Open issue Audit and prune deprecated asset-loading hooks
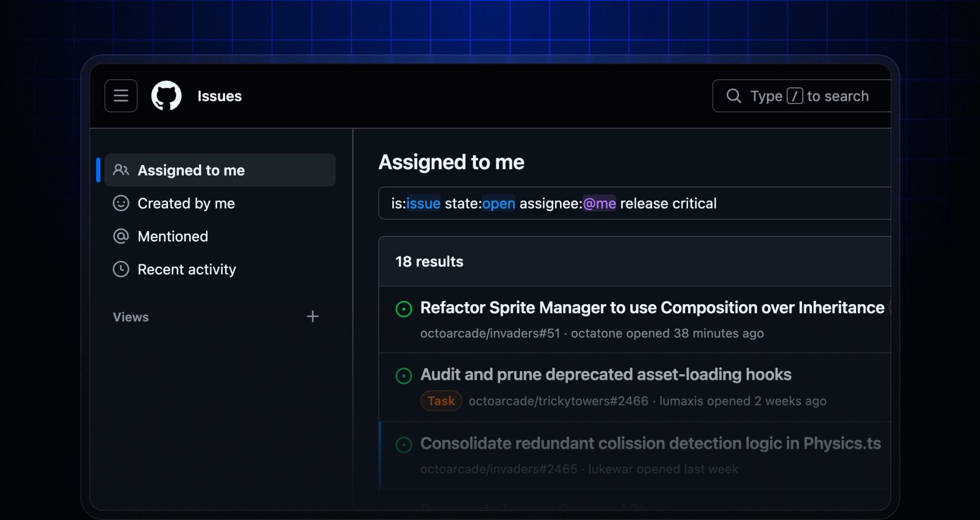980x520 pixels. pyautogui.click(x=605, y=374)
